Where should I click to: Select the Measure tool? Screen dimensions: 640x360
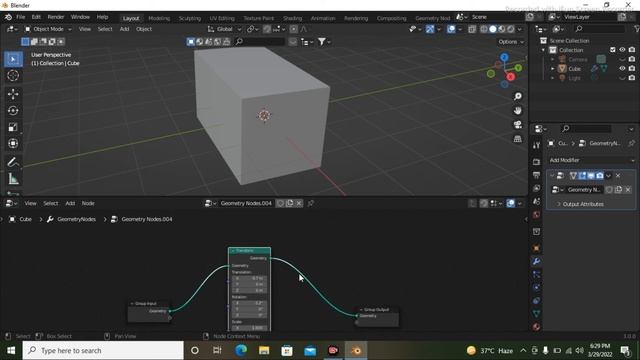tap(13, 178)
